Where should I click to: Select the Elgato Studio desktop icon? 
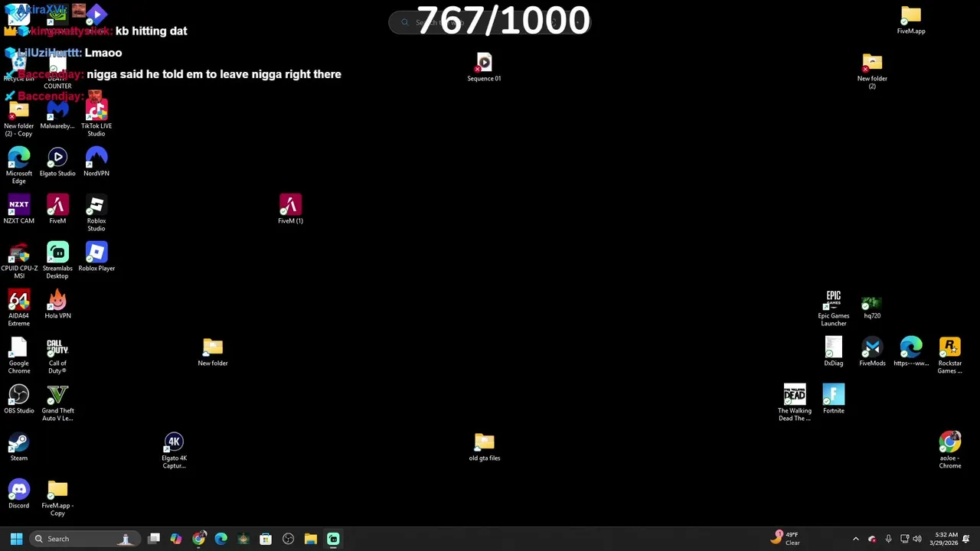57,161
